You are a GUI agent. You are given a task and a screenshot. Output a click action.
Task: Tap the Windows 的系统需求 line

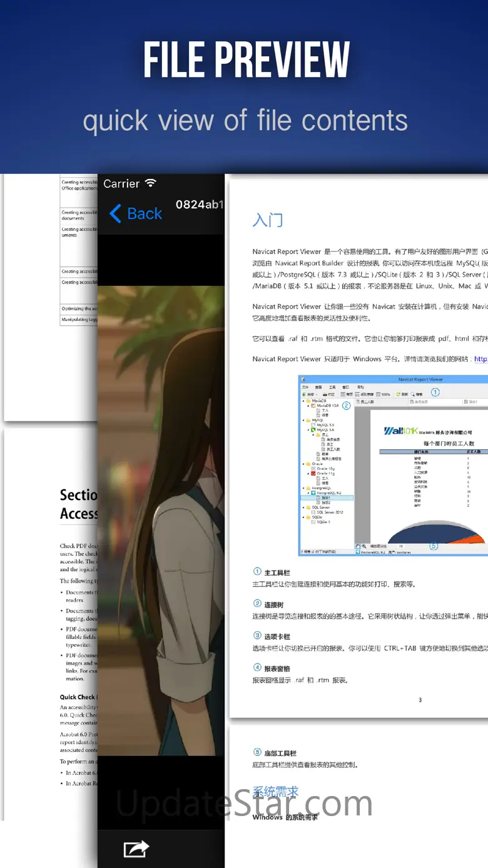(x=285, y=817)
